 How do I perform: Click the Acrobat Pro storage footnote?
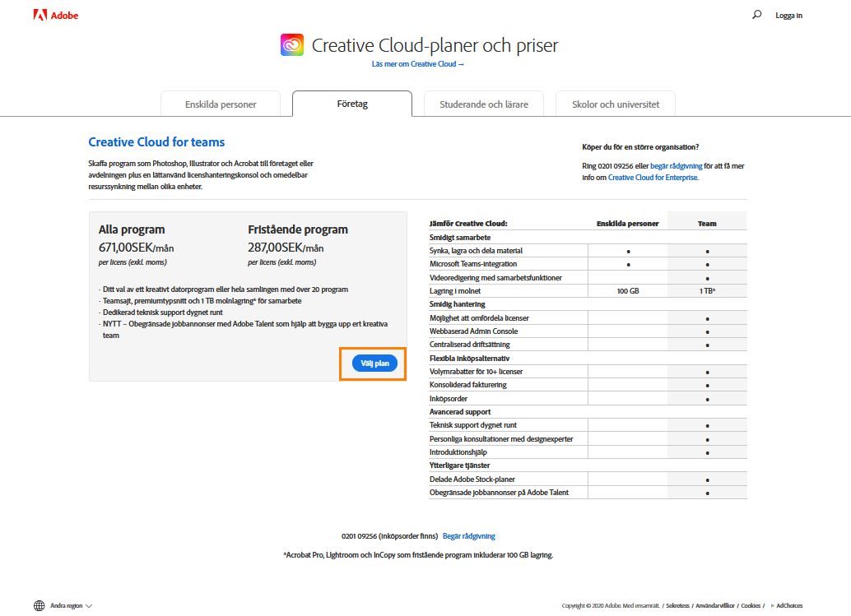pos(418,555)
